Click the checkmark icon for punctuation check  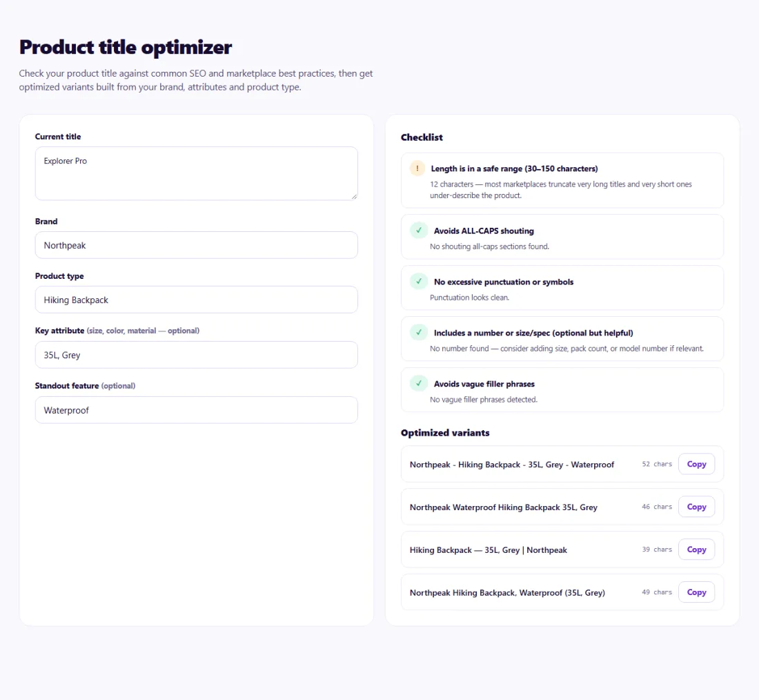(419, 282)
